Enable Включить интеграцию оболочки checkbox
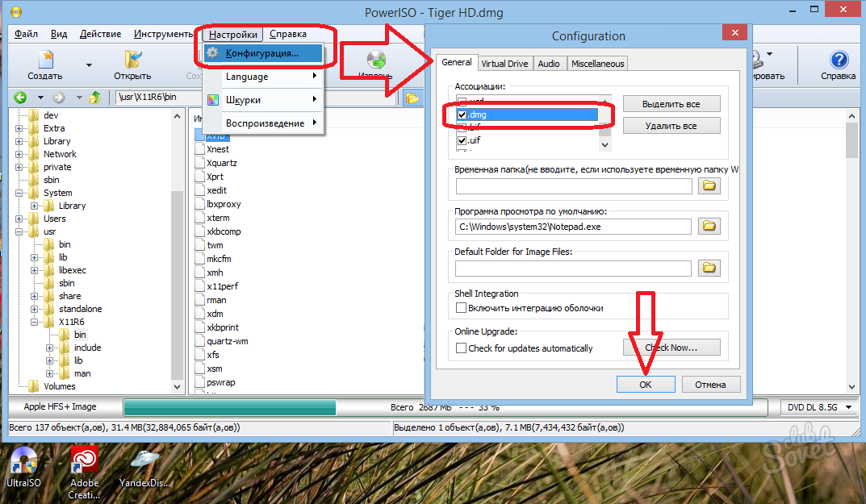This screenshot has width=866, height=504. click(461, 307)
